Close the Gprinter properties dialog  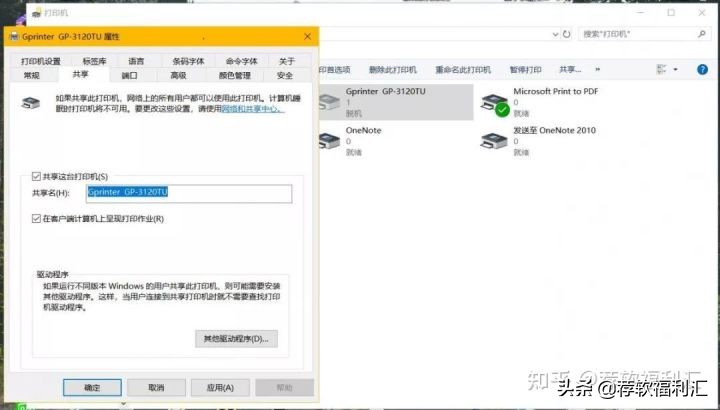(x=308, y=36)
